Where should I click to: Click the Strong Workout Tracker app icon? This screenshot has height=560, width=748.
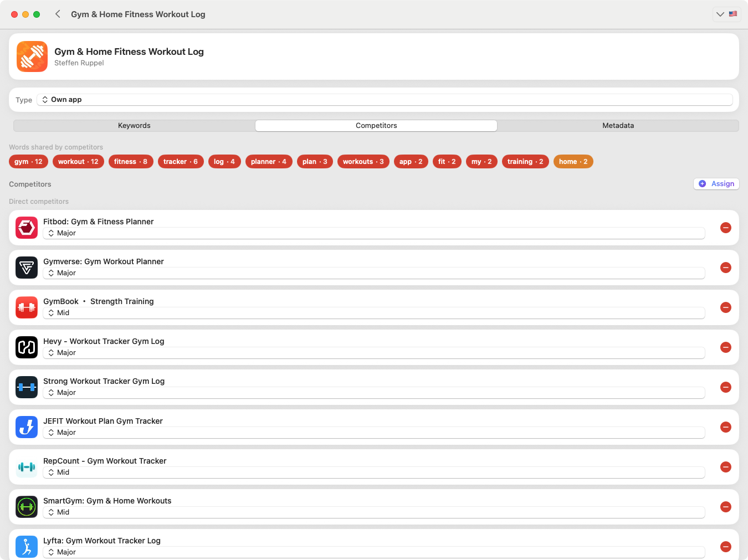point(27,387)
